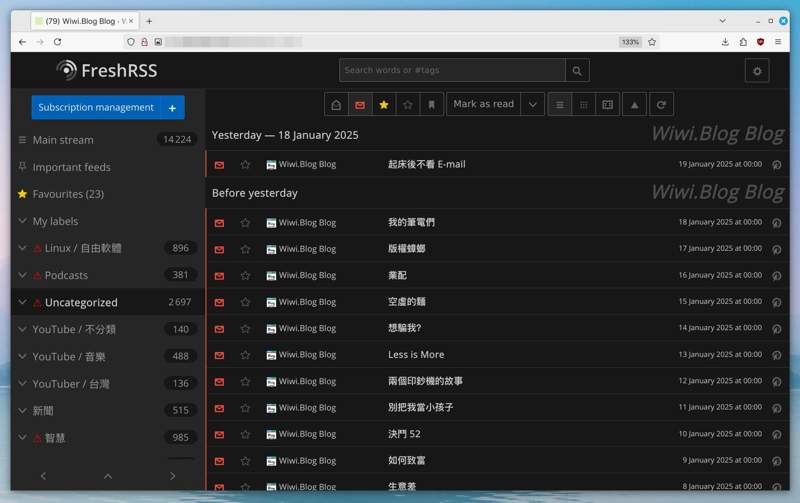Go to next article arrow in sidebar
The image size is (800, 503).
[x=172, y=476]
